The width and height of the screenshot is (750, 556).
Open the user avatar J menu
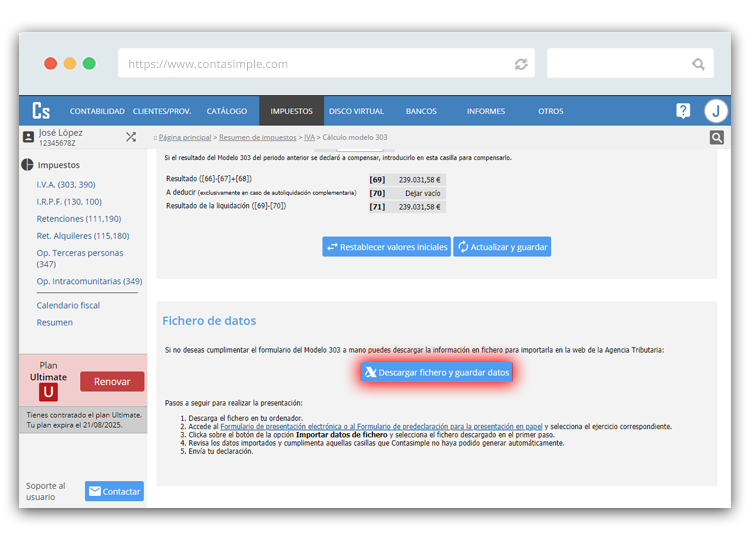coord(715,111)
